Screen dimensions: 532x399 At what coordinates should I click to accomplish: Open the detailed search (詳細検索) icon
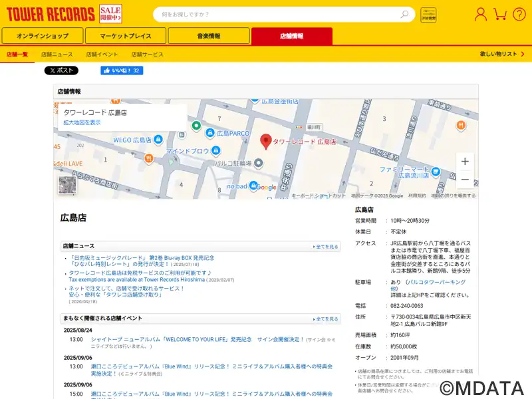click(x=428, y=15)
